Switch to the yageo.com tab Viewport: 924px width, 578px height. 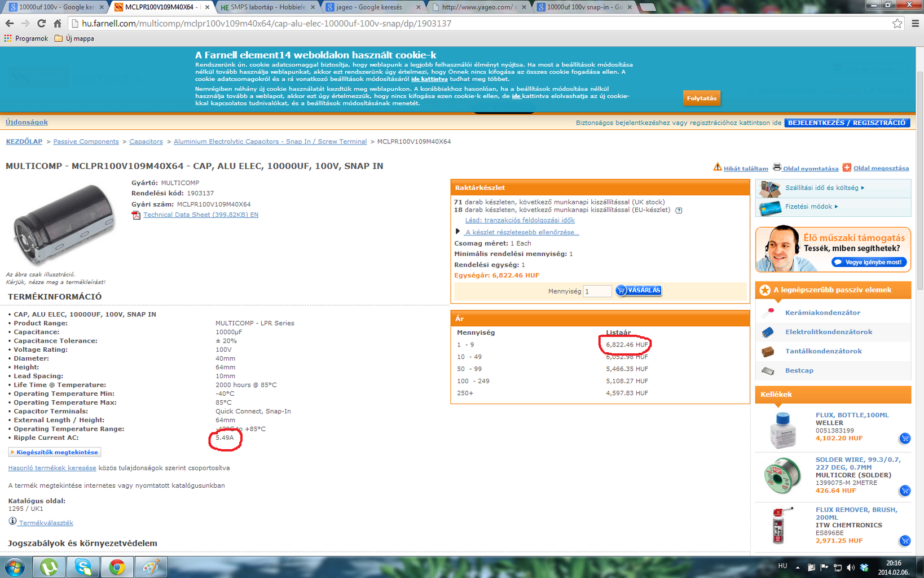click(x=479, y=7)
